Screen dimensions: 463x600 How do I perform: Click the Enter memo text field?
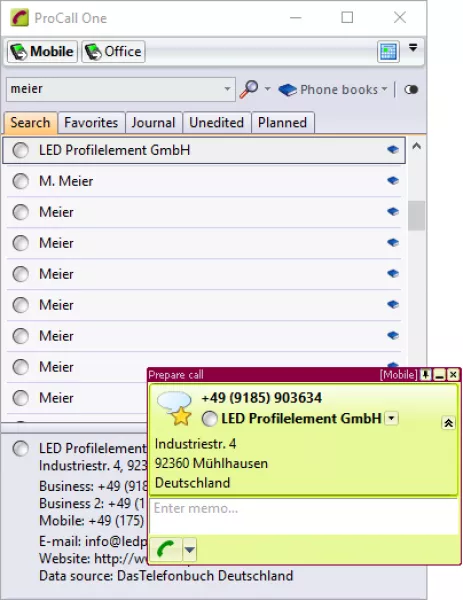304,516
